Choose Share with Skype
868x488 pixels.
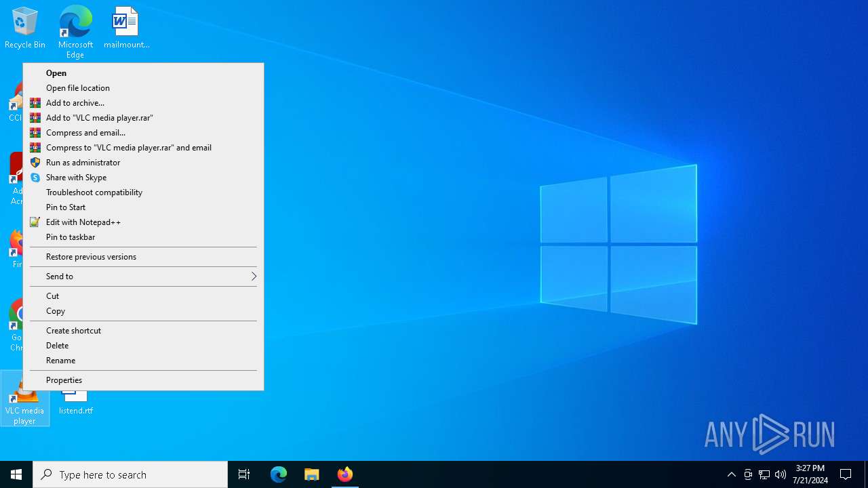click(143, 178)
